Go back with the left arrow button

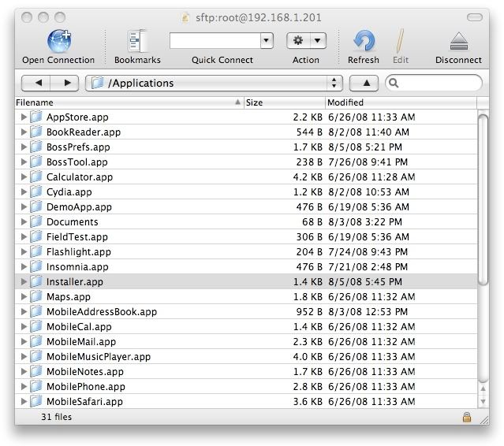coord(35,84)
